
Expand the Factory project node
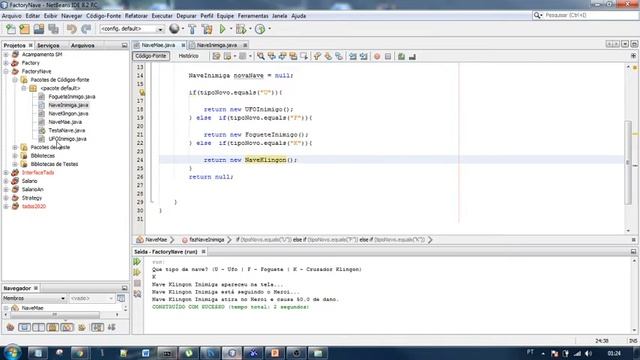coord(6,63)
